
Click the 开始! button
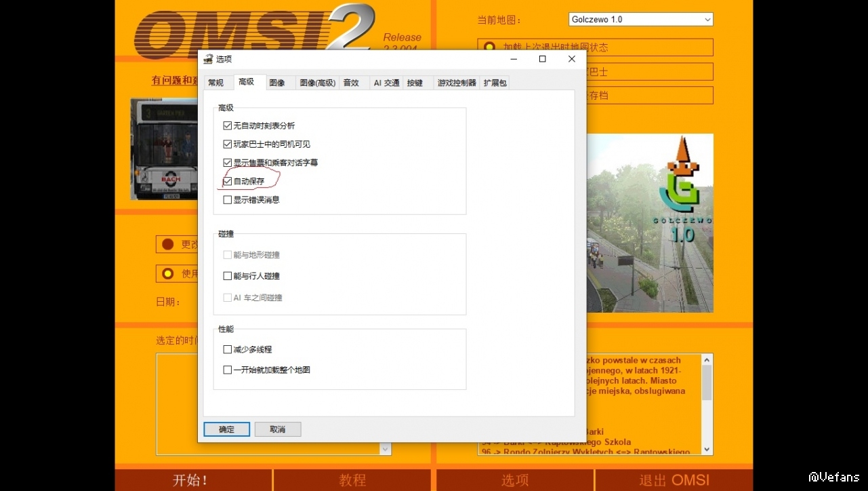point(193,480)
